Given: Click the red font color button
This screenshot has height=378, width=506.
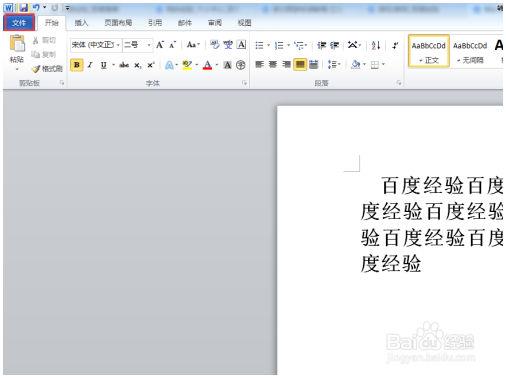Looking at the screenshot, I should coord(207,65).
